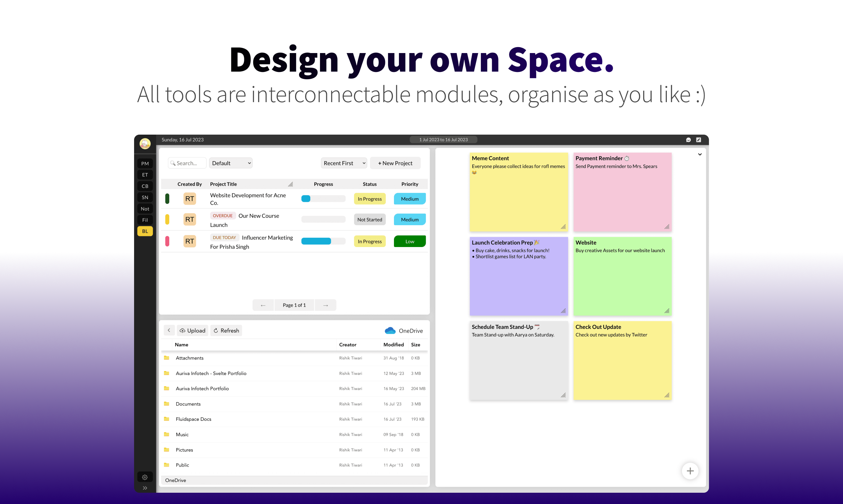Click resize handle of Check Out Update note
The height and width of the screenshot is (504, 843).
point(667,395)
